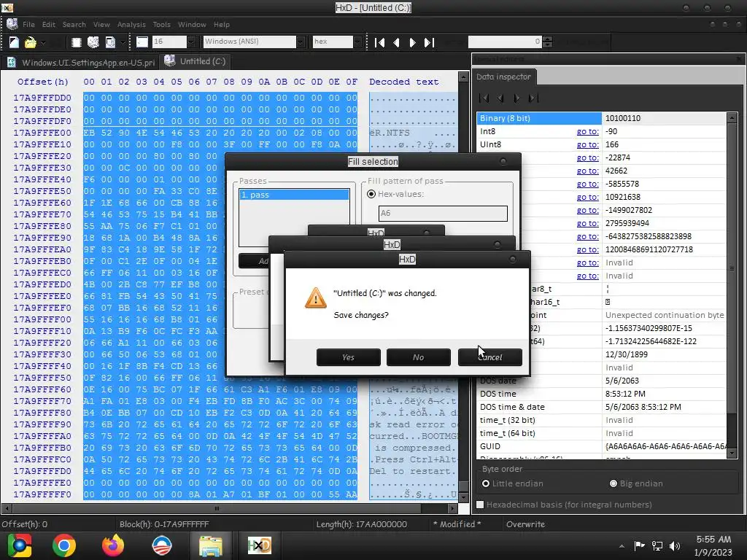Select Binary (8 bit) row in inspector

pyautogui.click(x=602, y=118)
